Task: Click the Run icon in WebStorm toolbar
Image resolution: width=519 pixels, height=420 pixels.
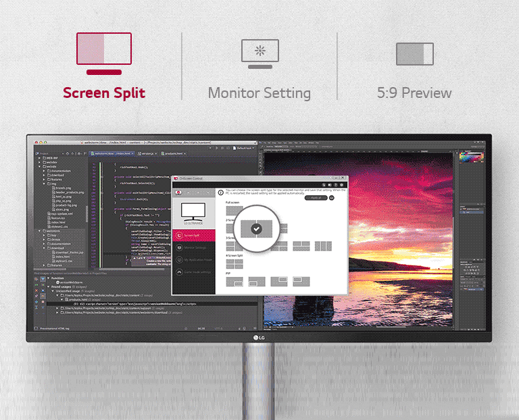Action: pyautogui.click(x=217, y=148)
